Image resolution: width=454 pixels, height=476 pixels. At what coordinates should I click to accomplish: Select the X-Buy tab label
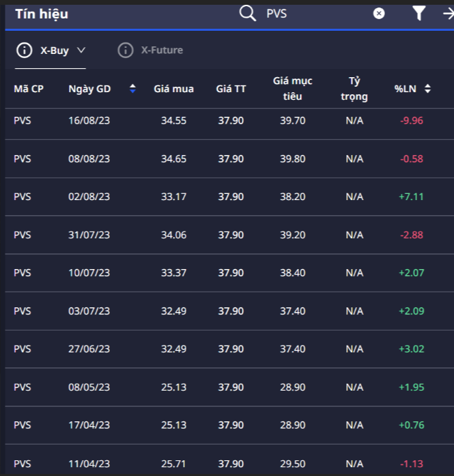tap(55, 50)
